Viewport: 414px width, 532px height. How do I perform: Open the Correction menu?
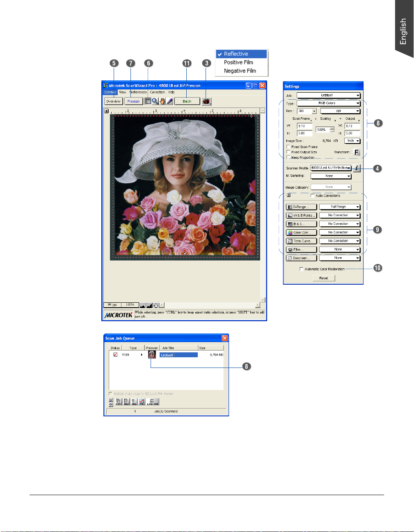point(157,92)
